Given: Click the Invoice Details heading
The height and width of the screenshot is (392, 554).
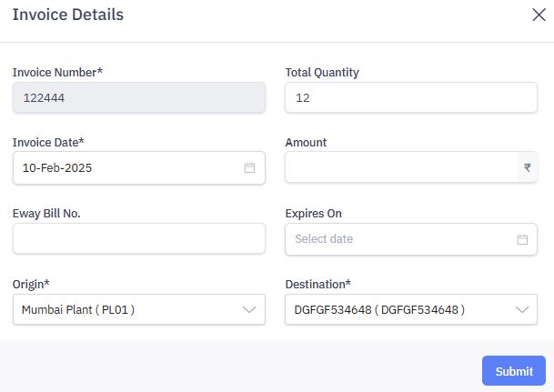Looking at the screenshot, I should click(68, 15).
